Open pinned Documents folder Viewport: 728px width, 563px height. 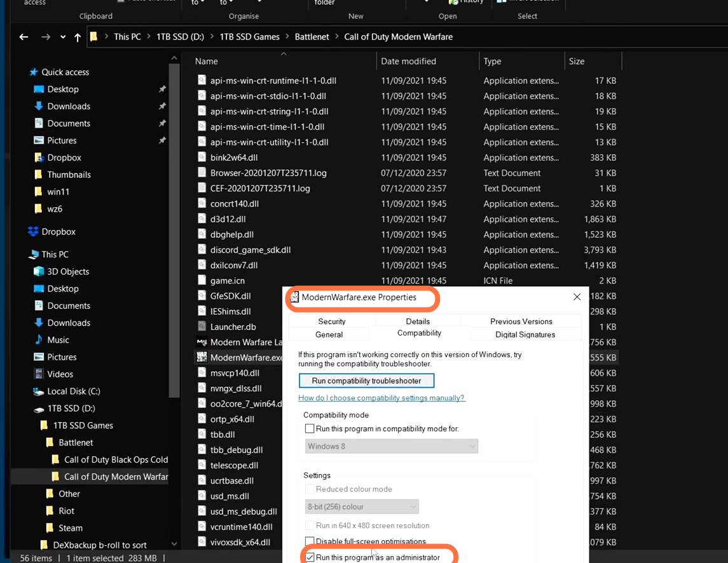[69, 123]
